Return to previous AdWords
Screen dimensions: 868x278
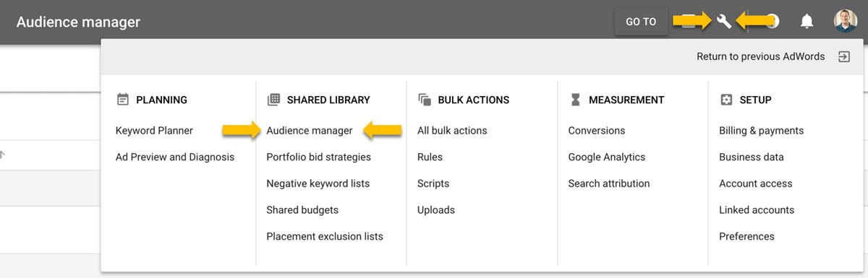pos(761,56)
